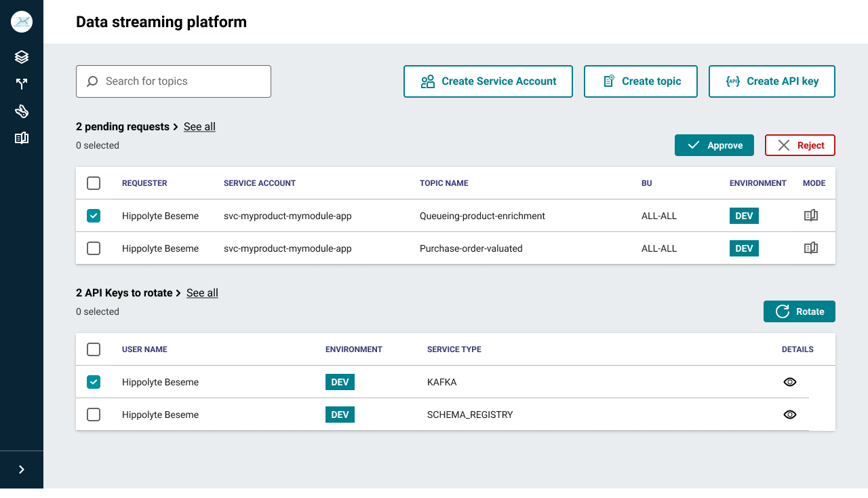Open the tools icon in the sidebar

pyautogui.click(x=22, y=111)
